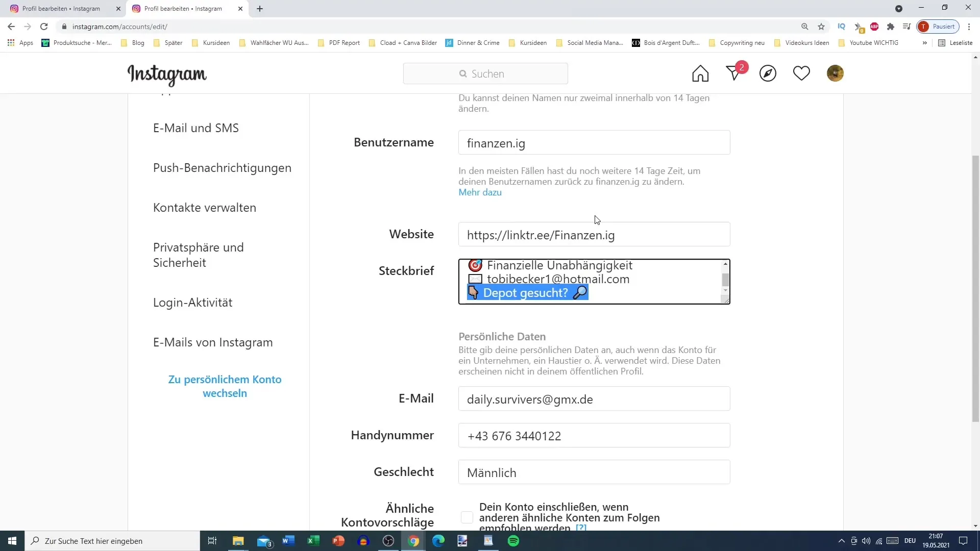Open activity heart icon

coord(801,73)
